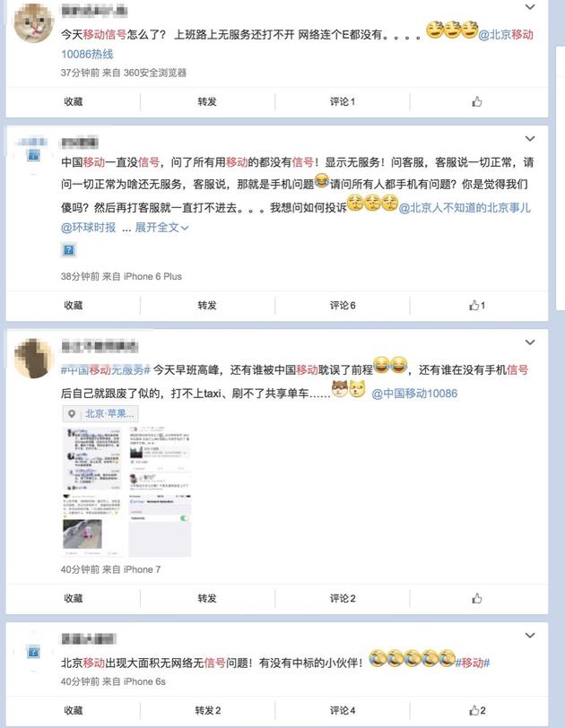Click the blurred avatar of third poster
This screenshot has width=565, height=728.
pyautogui.click(x=33, y=358)
